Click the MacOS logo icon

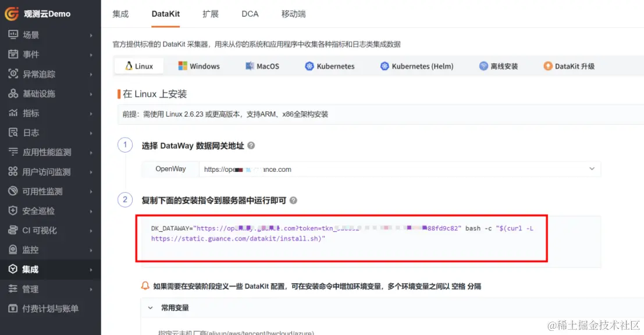(250, 66)
